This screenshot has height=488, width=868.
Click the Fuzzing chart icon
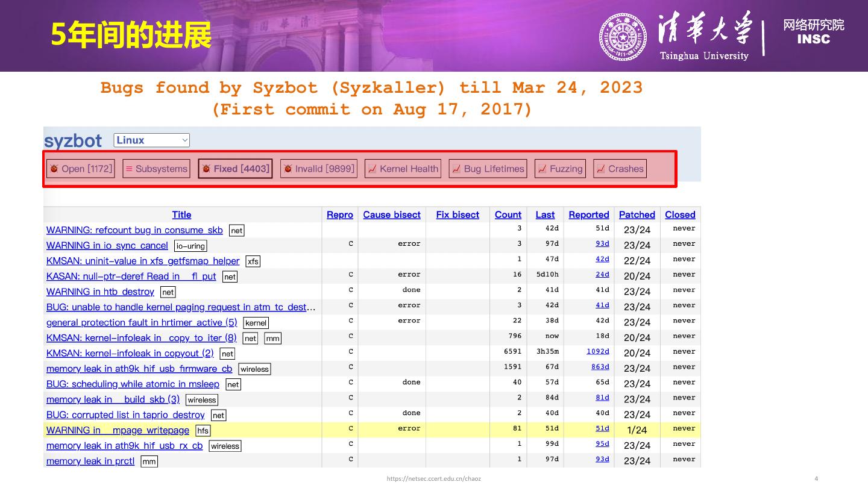point(542,169)
